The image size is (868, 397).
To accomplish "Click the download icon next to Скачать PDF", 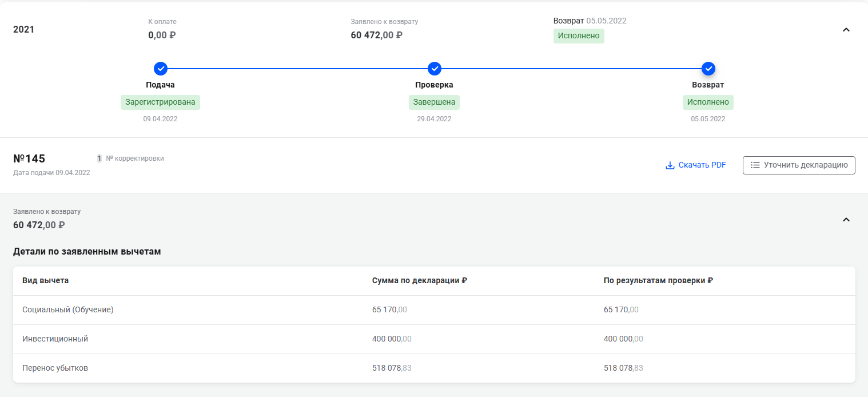I will click(x=670, y=165).
